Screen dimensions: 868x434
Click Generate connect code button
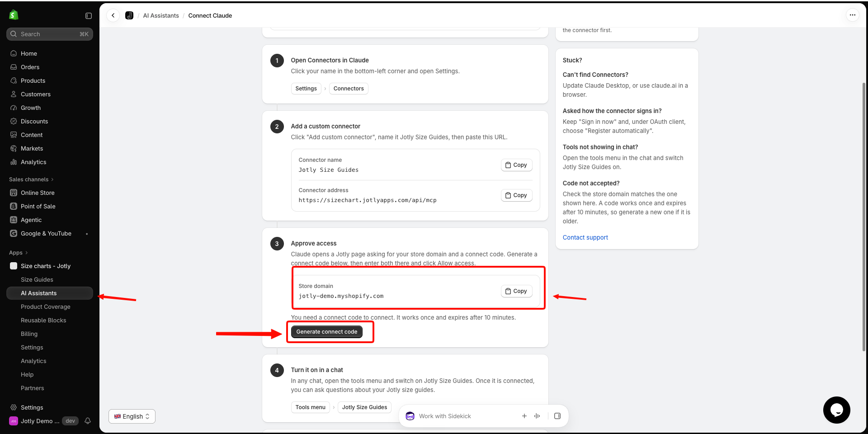(327, 332)
